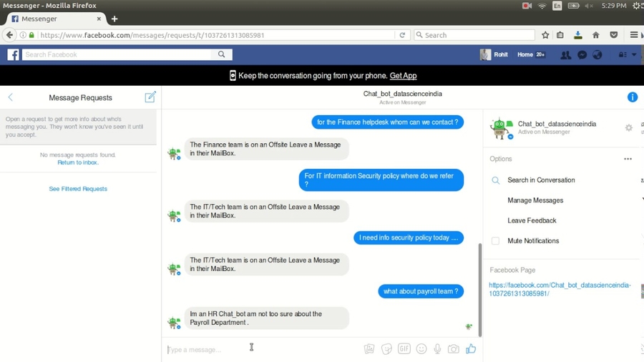The image size is (644, 362).
Task: Click the 'Im an HR Chat_bot' reply message
Action: coord(267,318)
